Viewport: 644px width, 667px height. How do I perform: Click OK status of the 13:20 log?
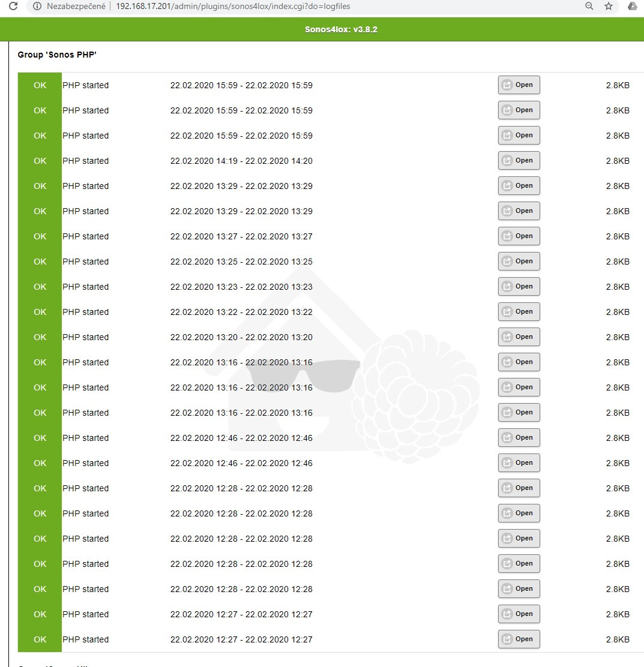[40, 337]
